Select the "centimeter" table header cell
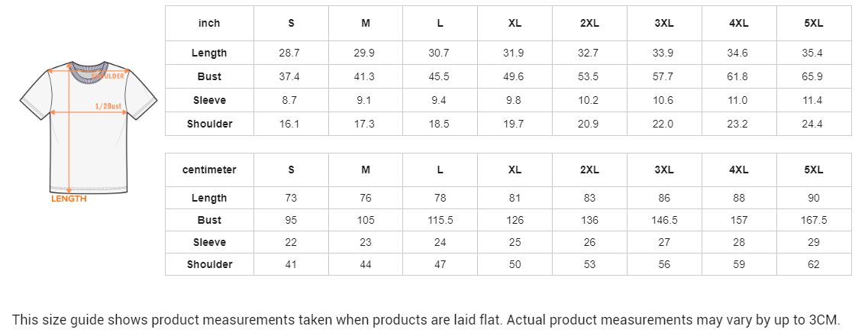 point(209,170)
